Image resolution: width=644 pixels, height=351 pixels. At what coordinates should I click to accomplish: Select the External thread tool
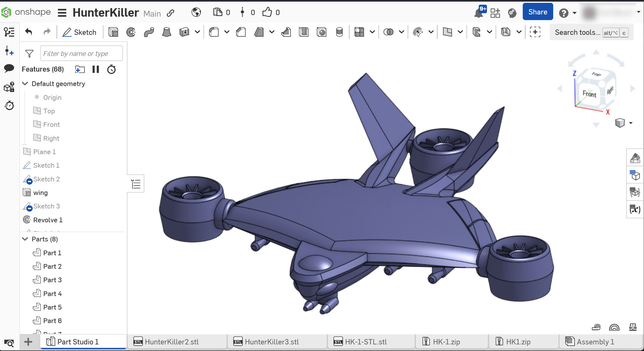340,32
